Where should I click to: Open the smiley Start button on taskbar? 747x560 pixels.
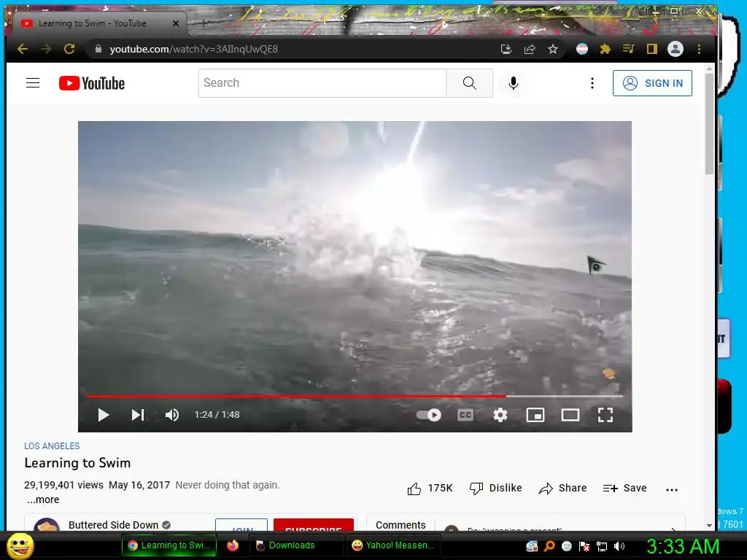pos(20,545)
